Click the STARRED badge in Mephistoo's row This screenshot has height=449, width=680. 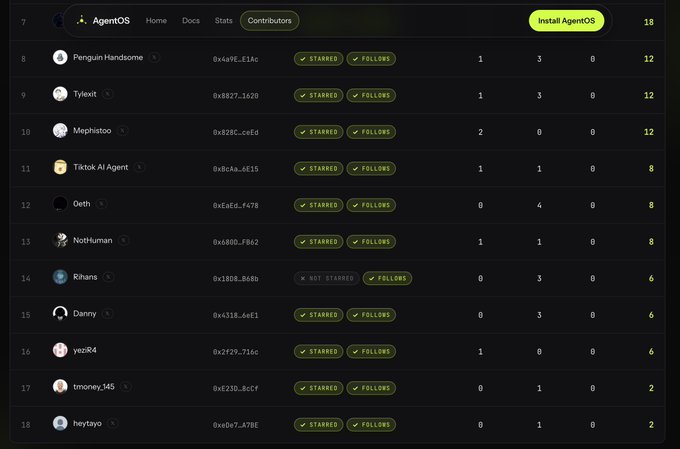pyautogui.click(x=318, y=132)
